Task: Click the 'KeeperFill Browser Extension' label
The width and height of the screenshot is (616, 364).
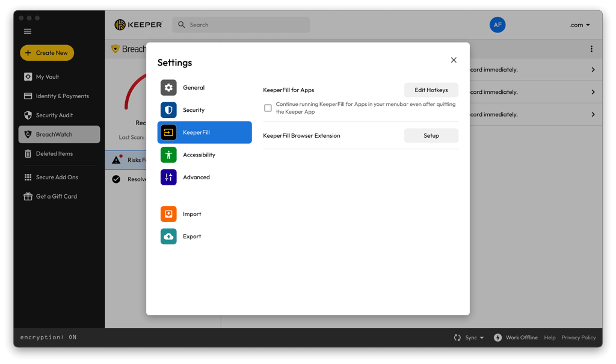Action: [x=301, y=135]
